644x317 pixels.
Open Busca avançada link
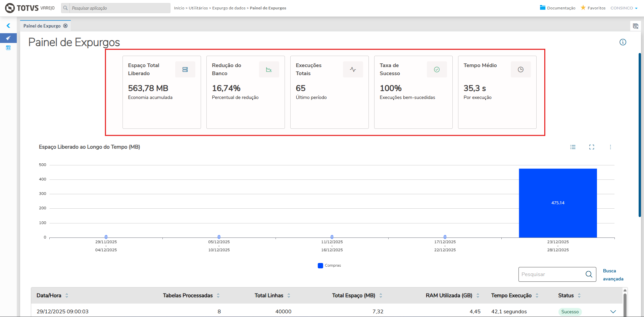613,275
